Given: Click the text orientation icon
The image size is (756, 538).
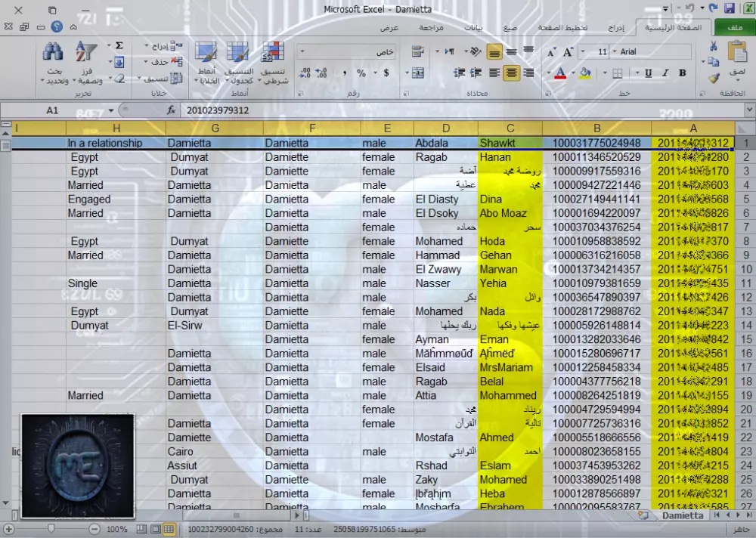Looking at the screenshot, I should (x=476, y=51).
